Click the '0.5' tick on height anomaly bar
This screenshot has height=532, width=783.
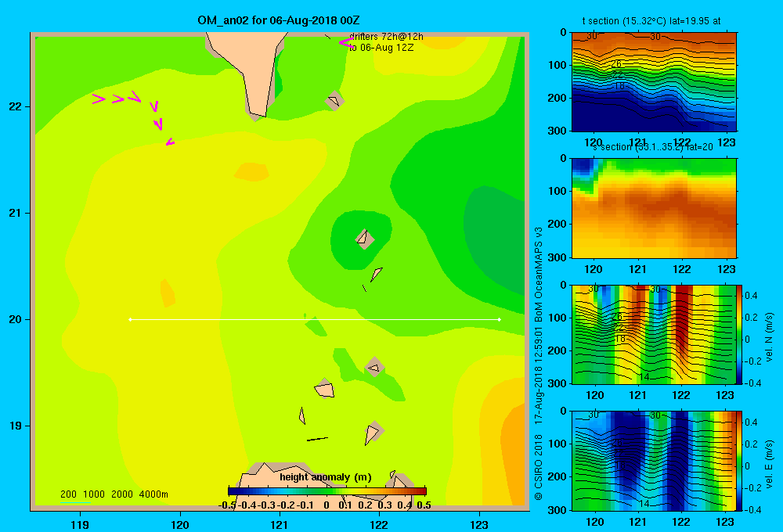coord(424,505)
